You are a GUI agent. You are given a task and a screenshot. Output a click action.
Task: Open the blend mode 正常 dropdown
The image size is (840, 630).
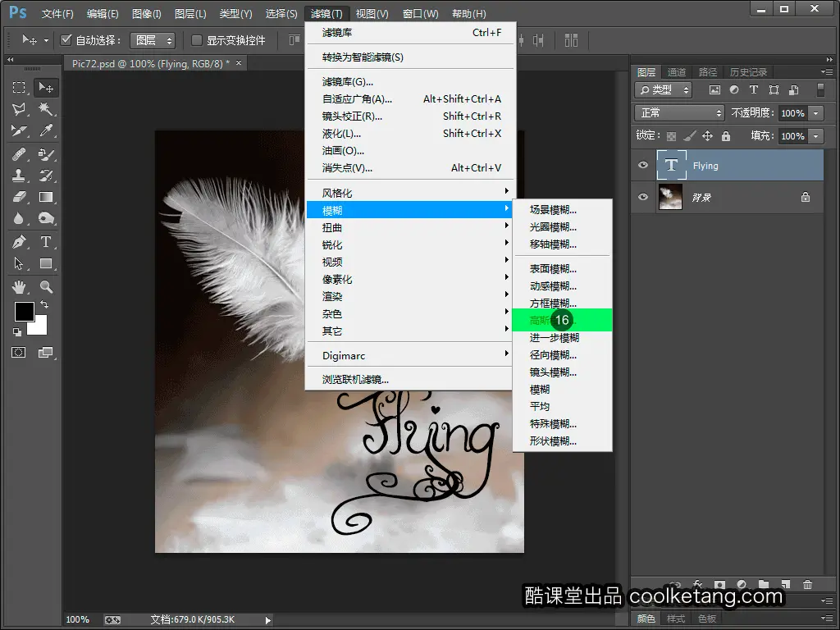point(679,113)
